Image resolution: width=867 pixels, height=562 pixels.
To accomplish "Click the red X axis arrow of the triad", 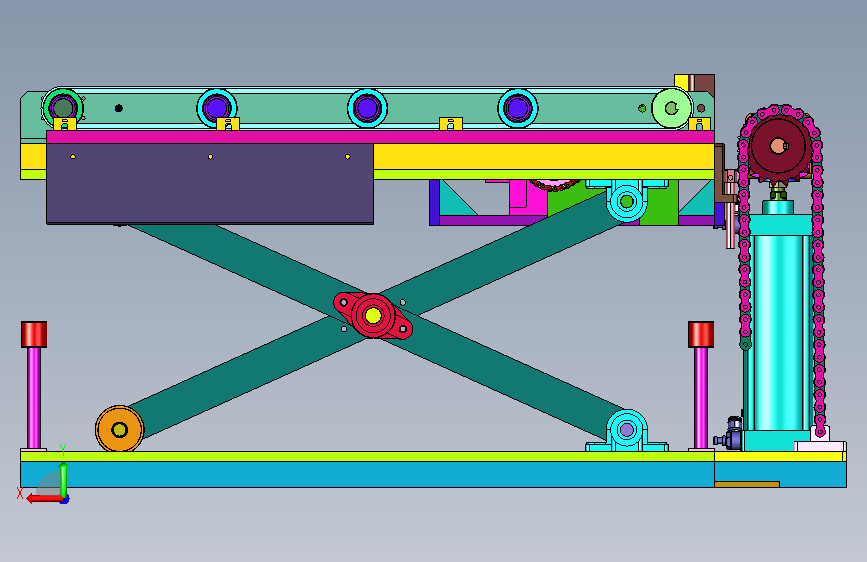I will point(43,498).
